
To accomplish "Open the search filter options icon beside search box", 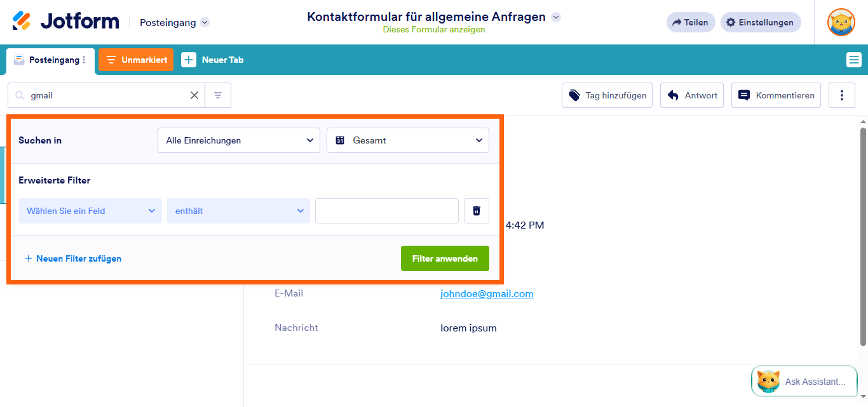I will tap(217, 95).
